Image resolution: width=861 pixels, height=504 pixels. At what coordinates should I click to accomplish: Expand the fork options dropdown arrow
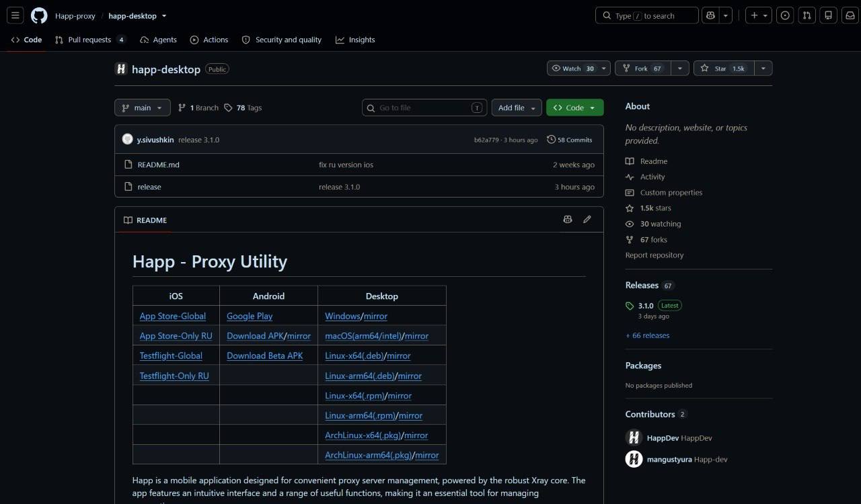680,69
